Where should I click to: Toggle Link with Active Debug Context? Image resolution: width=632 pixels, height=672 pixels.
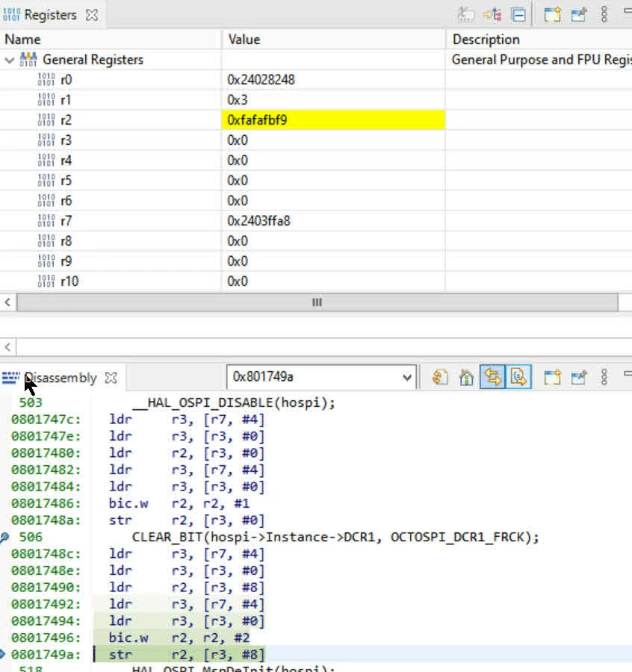coord(492,377)
